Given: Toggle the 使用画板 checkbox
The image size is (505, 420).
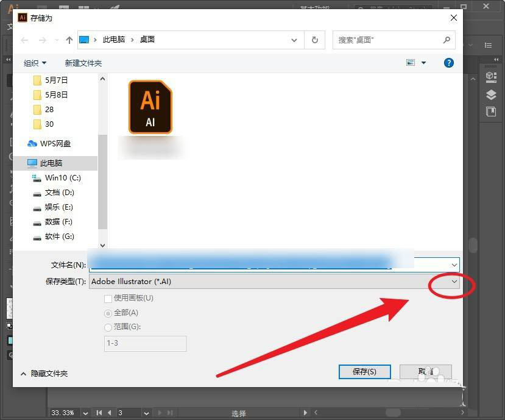Looking at the screenshot, I should click(x=108, y=299).
